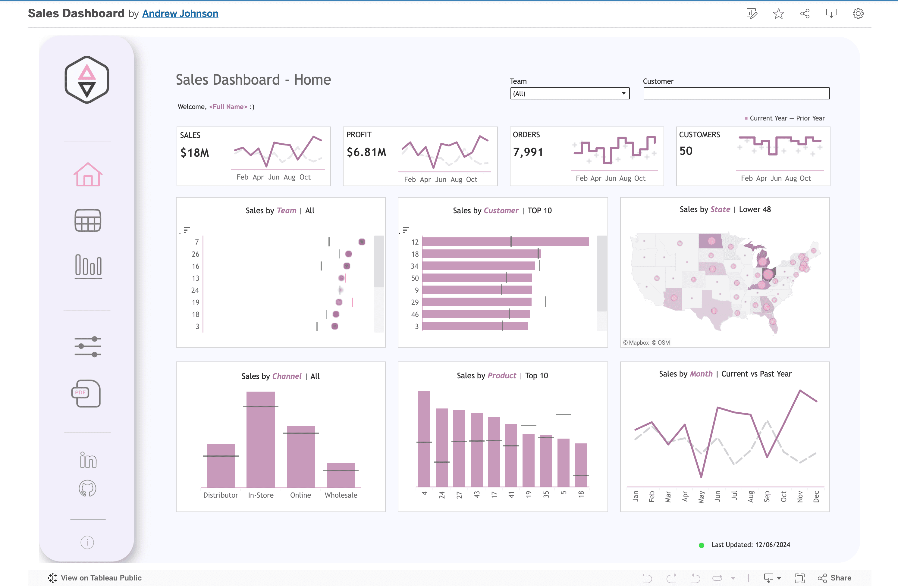Favorite this dashboard using the star icon
This screenshot has width=898, height=588.
[x=778, y=13]
